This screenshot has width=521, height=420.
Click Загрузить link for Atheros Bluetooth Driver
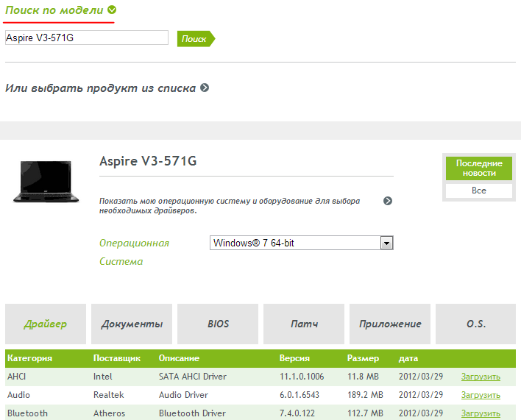click(x=481, y=413)
